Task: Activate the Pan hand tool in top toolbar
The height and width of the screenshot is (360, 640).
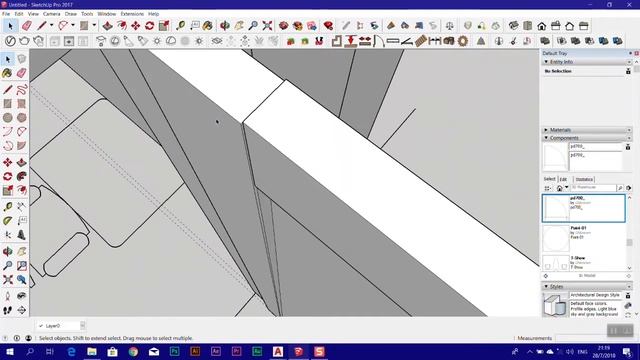Action: tap(239, 26)
